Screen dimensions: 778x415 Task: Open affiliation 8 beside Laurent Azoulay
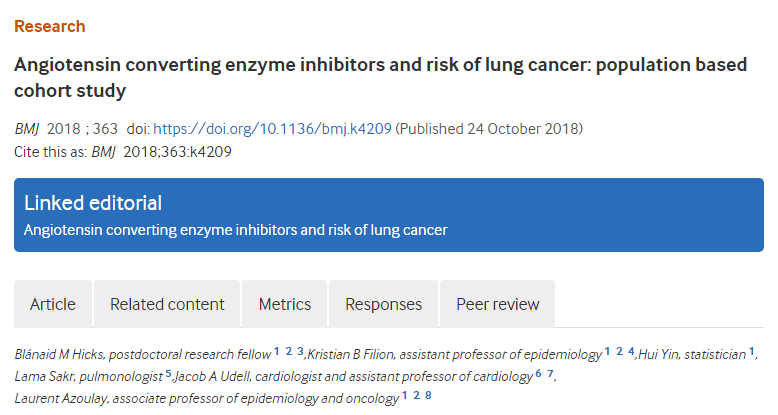click(x=428, y=395)
